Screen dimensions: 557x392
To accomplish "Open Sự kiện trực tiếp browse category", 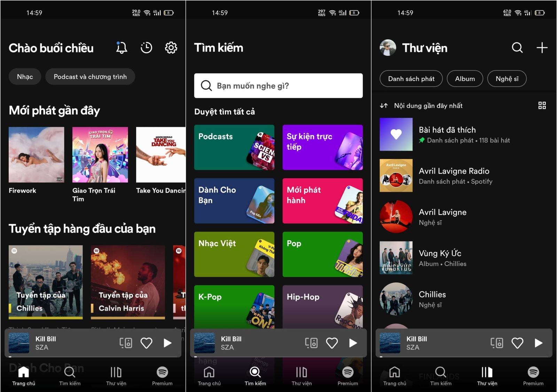I will click(323, 147).
